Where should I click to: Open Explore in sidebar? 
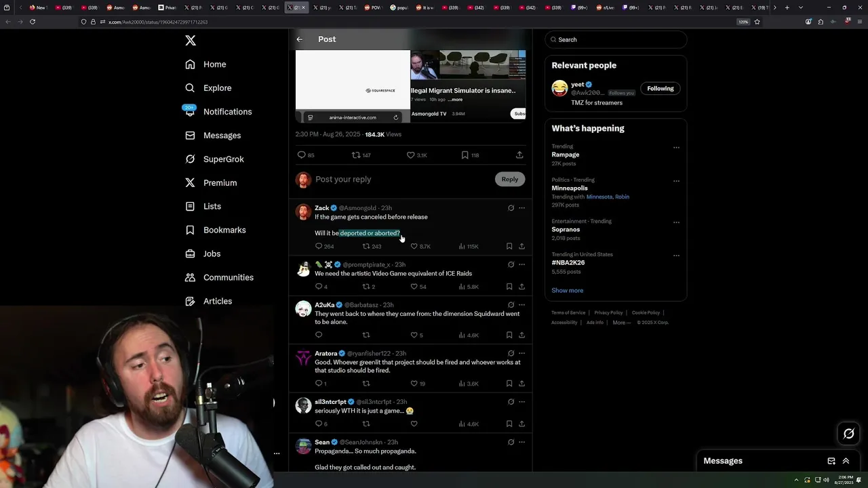coord(208,88)
